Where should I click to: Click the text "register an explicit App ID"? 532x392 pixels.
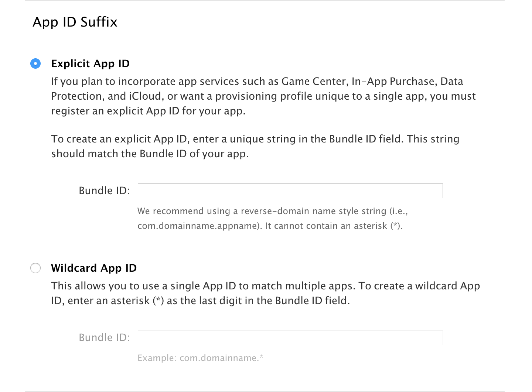[x=115, y=111]
